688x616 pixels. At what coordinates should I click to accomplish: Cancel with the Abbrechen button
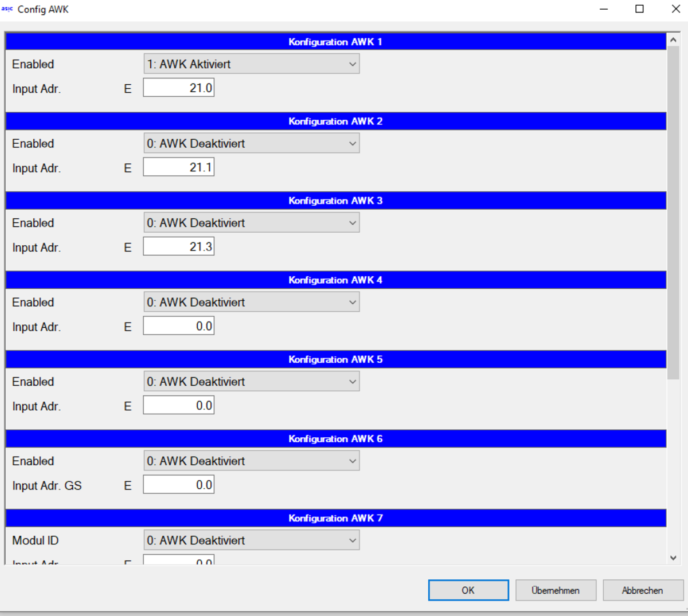[x=642, y=590]
